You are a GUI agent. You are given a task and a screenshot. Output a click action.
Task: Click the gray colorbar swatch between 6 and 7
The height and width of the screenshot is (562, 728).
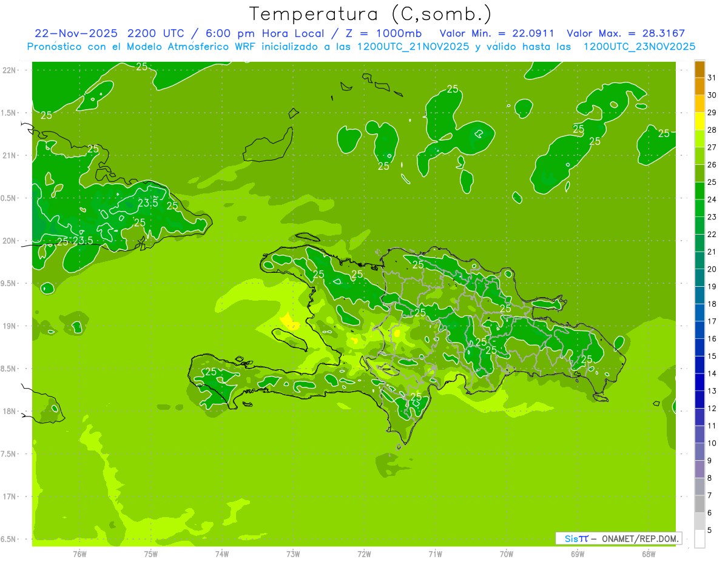[x=699, y=504]
